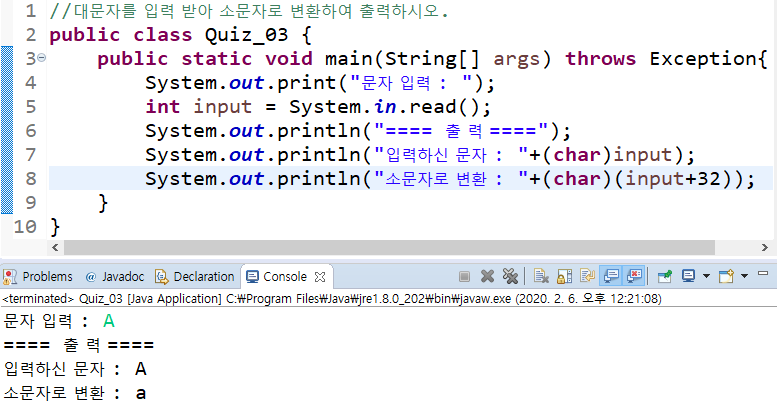This screenshot has height=404, width=777.
Task: Toggle Scroll Lock in Console
Action: click(x=564, y=276)
